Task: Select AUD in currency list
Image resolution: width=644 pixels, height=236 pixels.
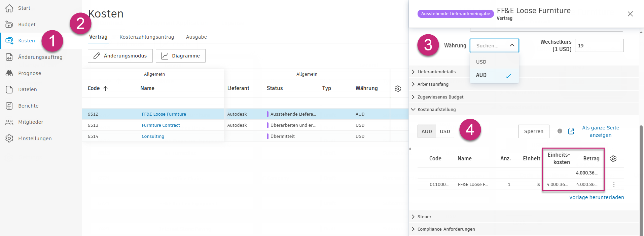Action: coord(494,75)
